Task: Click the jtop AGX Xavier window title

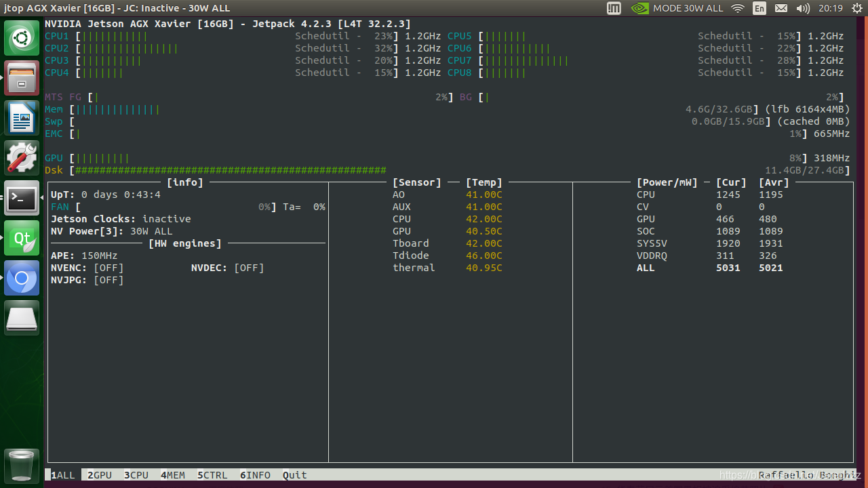Action: tap(117, 8)
